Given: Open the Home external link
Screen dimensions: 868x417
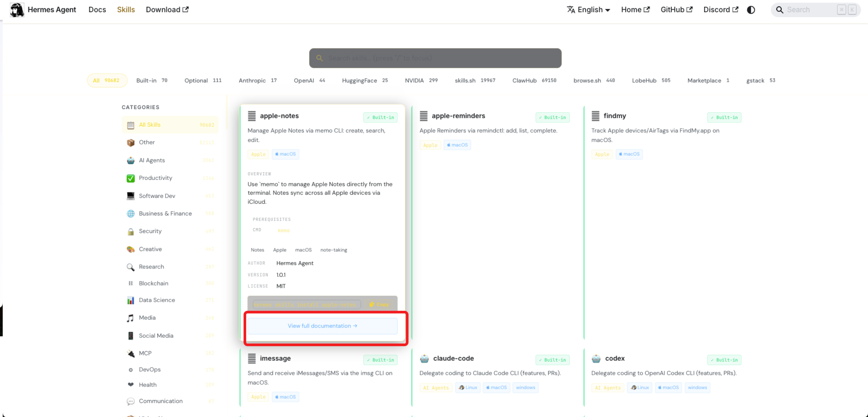Looking at the screenshot, I should [x=635, y=10].
